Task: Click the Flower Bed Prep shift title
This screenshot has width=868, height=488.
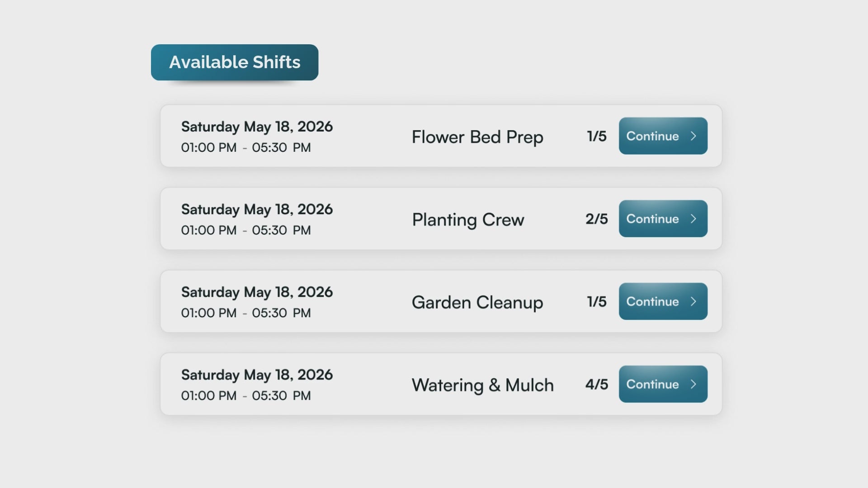Action: (477, 137)
